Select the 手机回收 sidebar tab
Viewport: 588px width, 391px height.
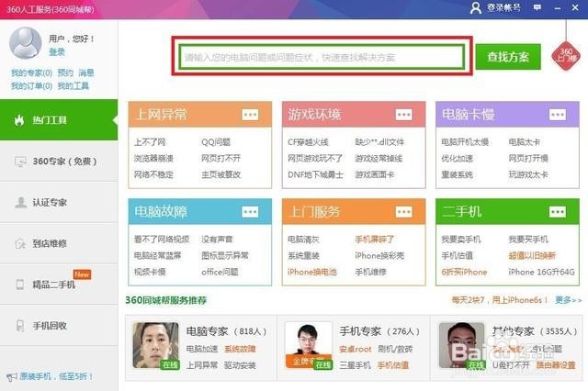coord(59,326)
